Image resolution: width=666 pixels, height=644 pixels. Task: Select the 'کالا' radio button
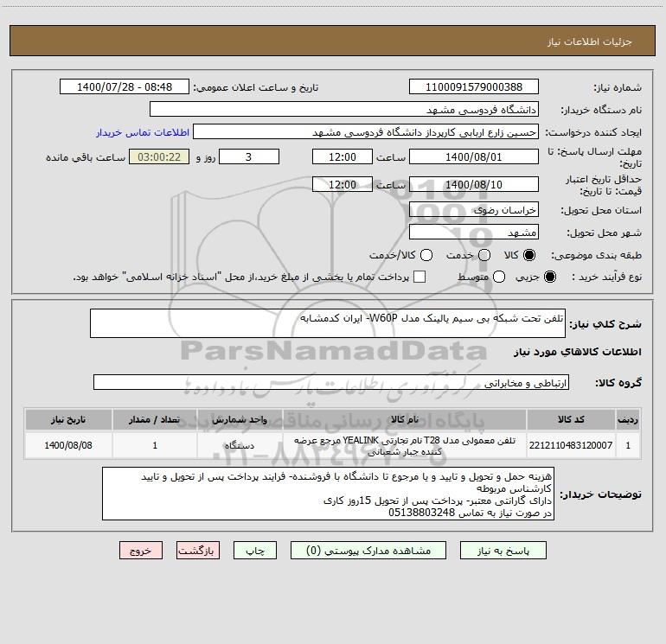(529, 255)
